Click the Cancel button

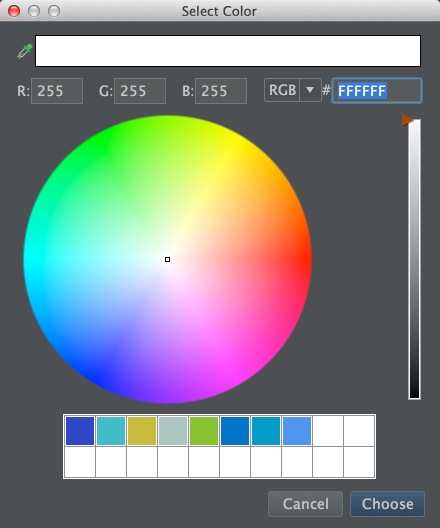pos(306,504)
